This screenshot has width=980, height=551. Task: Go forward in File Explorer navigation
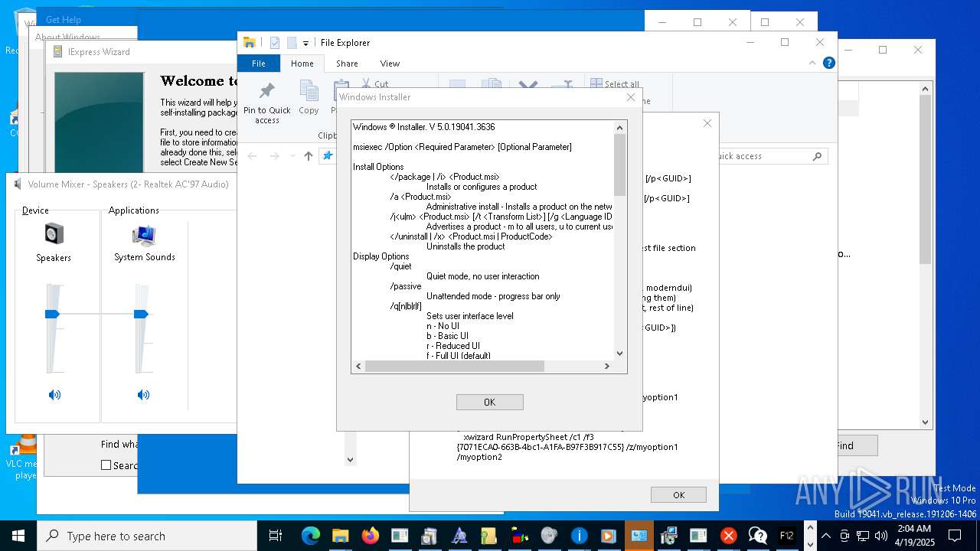[274, 156]
